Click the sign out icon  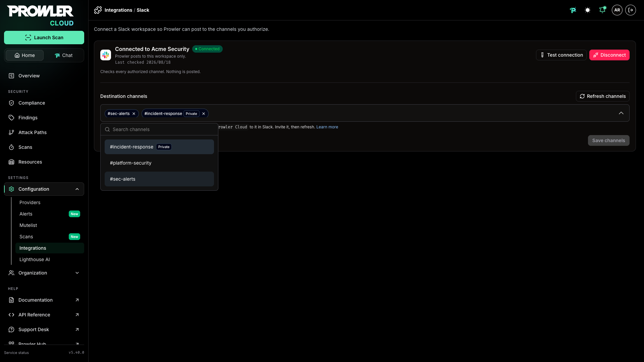(631, 10)
